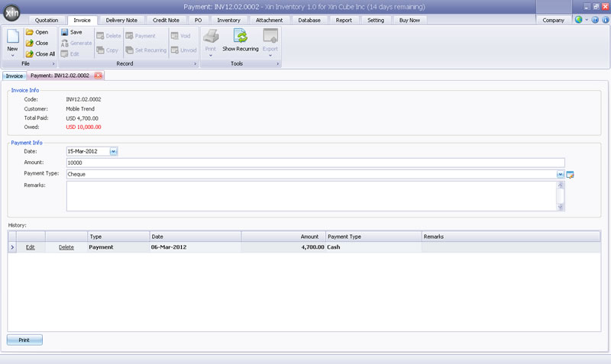
Task: Expand the New button arrow
Action: pyautogui.click(x=12, y=55)
